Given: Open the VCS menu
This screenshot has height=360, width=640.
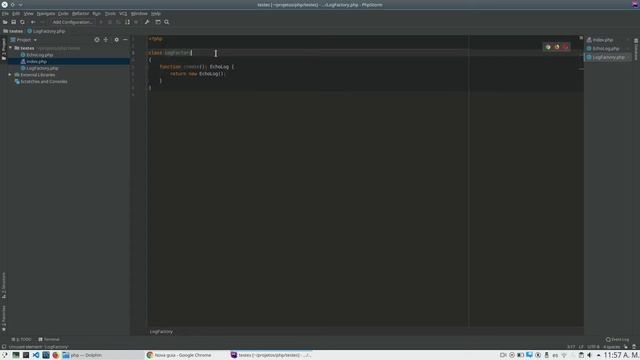Looking at the screenshot, I should pos(123,13).
